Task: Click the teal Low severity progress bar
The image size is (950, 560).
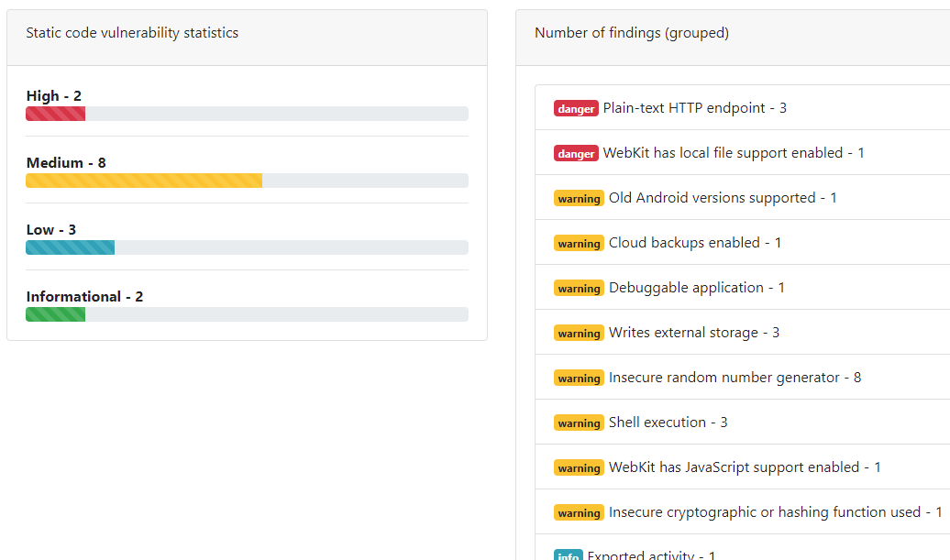Action: [x=71, y=247]
